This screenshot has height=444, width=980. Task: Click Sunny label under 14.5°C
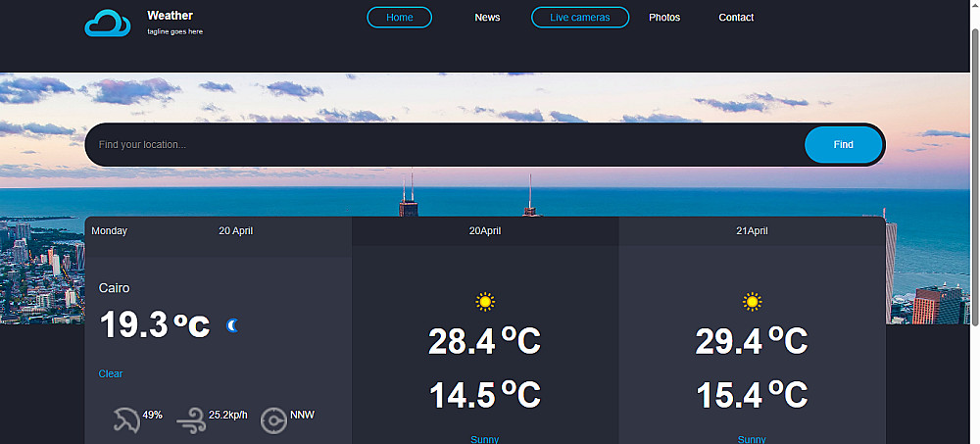[485, 440]
